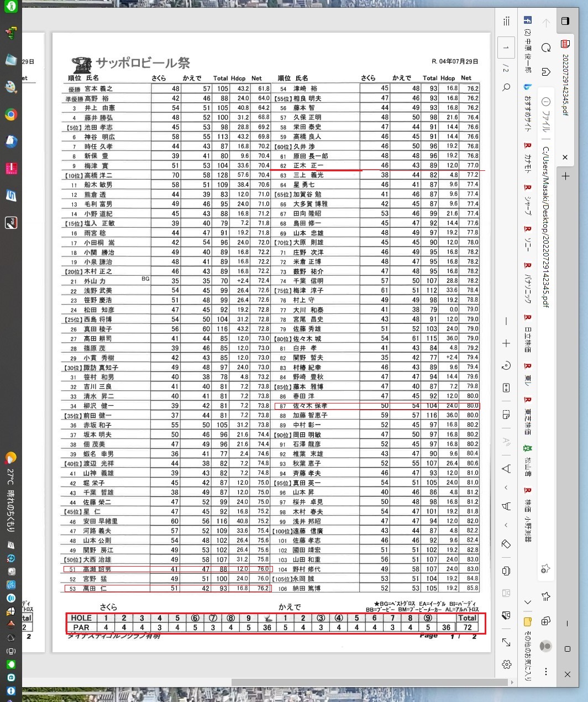Toggle the PDF page view layout
Viewport: 588px width, 702px height.
click(x=506, y=415)
